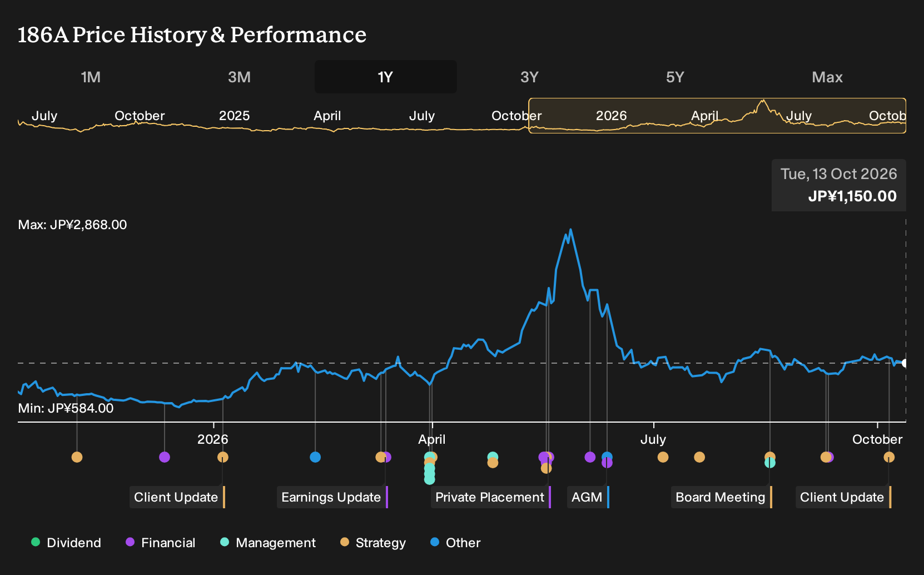The height and width of the screenshot is (575, 924).
Task: Click the blue Other event dot before April
Action: click(x=315, y=457)
